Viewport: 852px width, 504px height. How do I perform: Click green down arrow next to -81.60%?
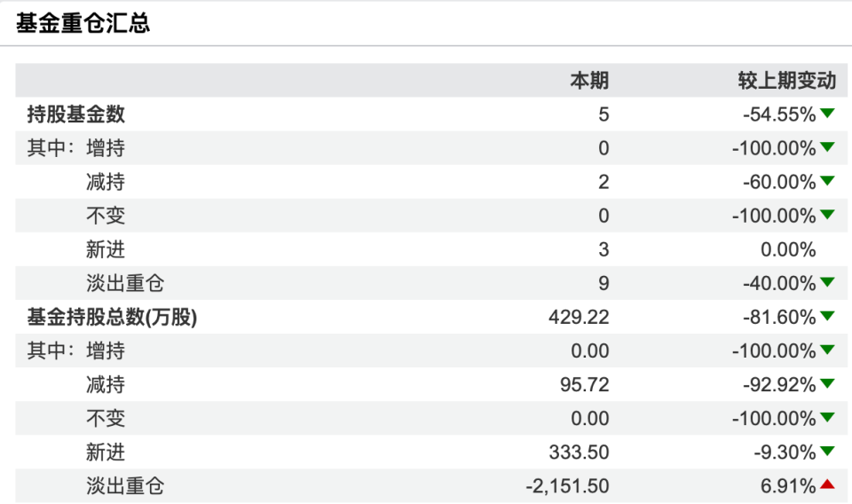point(827,316)
